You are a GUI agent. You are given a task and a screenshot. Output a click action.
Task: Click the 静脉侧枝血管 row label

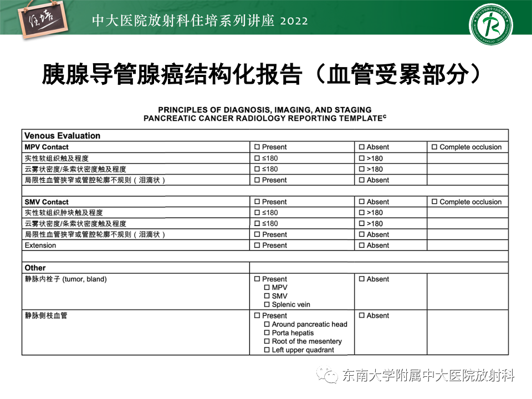click(46, 315)
